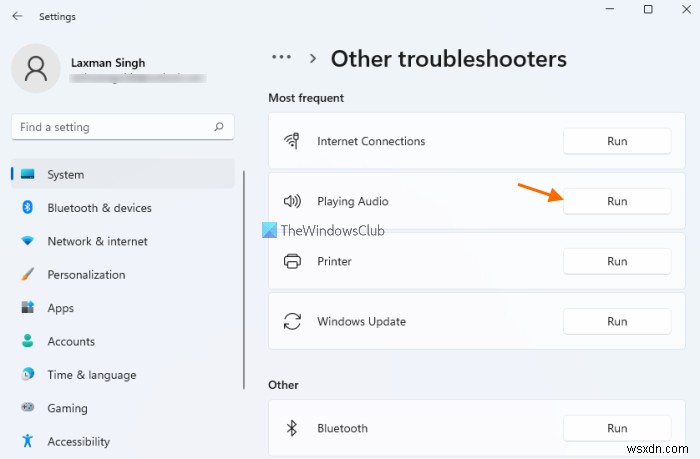
Task: Open the Gaming sidebar icon
Action: tap(27, 408)
